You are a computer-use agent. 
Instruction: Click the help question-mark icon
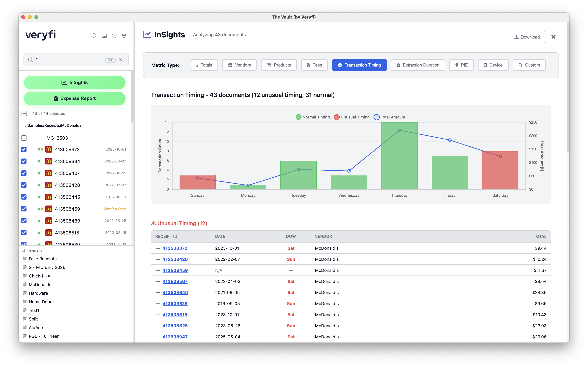(114, 36)
